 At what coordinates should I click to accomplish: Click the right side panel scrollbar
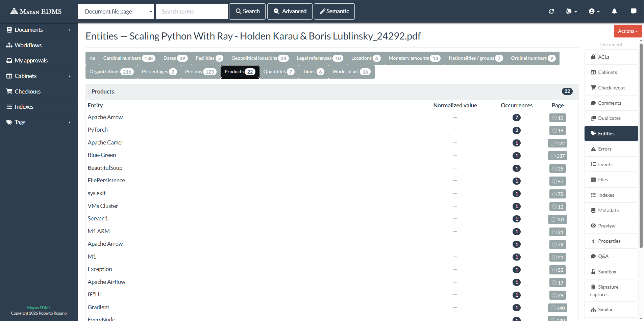tap(641, 145)
